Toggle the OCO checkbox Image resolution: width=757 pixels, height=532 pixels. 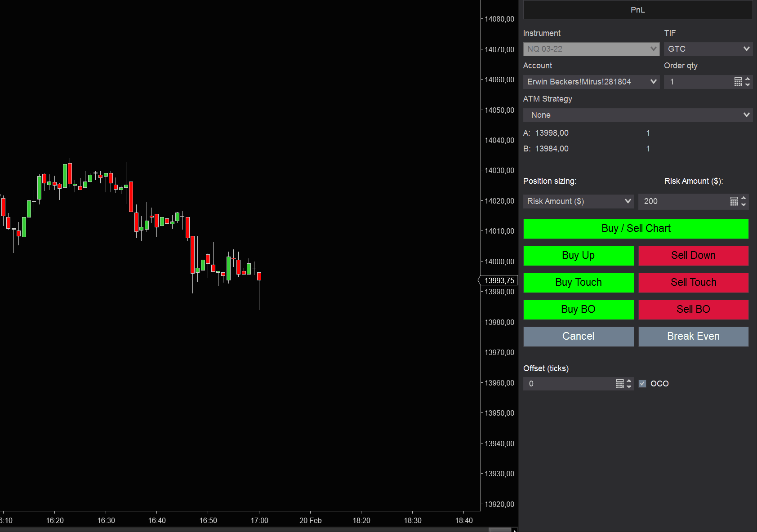(642, 384)
